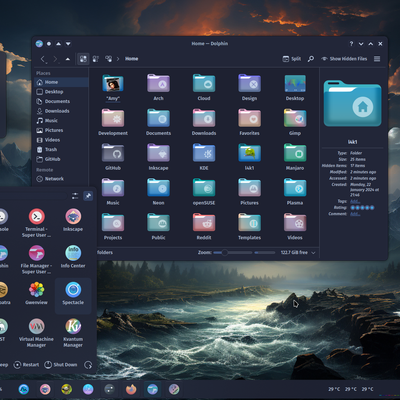
Task: Open the Neon folder
Action: [158, 192]
